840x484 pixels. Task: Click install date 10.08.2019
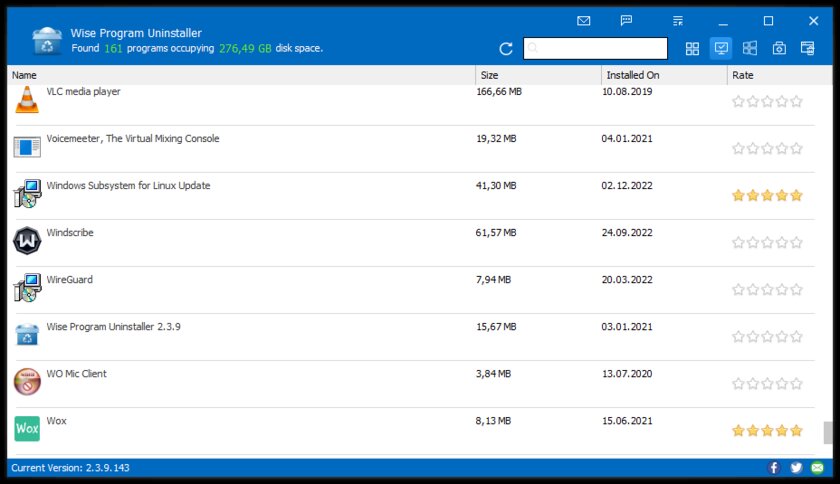(x=627, y=92)
